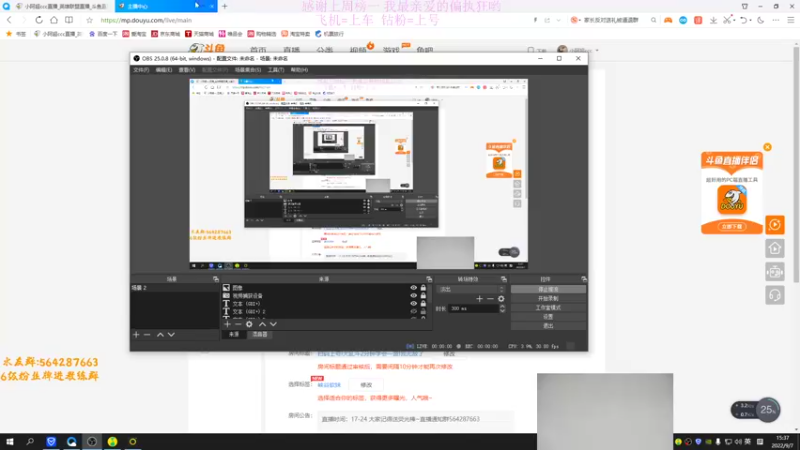The image size is (800, 450).
Task: Go to the browser home page icon
Action: (54, 20)
